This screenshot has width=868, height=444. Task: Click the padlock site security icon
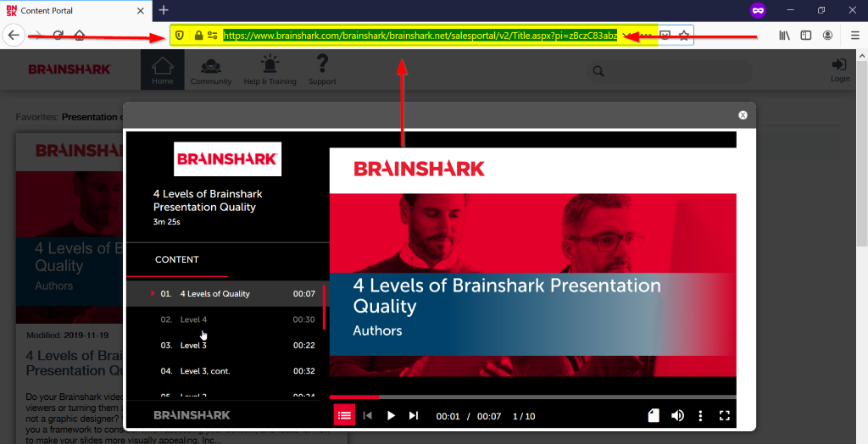198,36
